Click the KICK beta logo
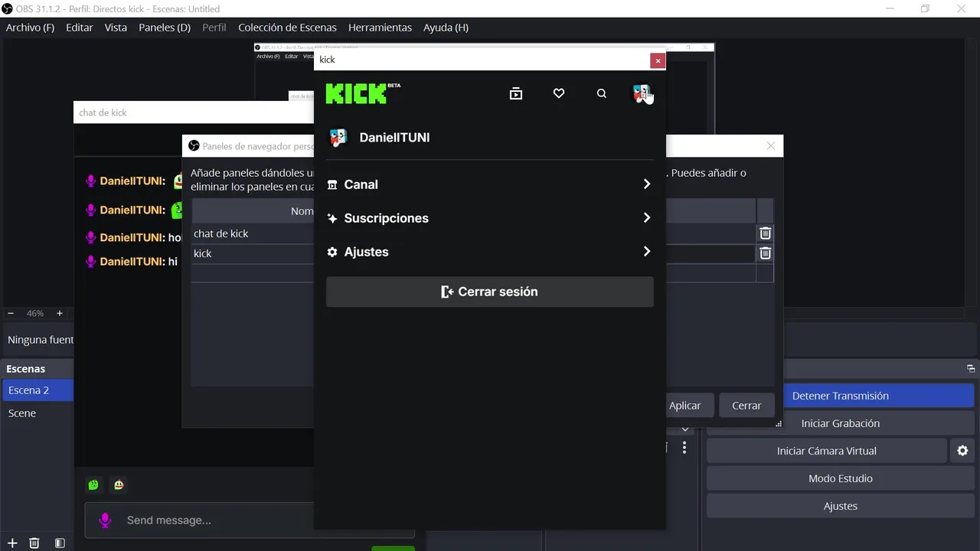This screenshot has width=980, height=551. (x=363, y=93)
